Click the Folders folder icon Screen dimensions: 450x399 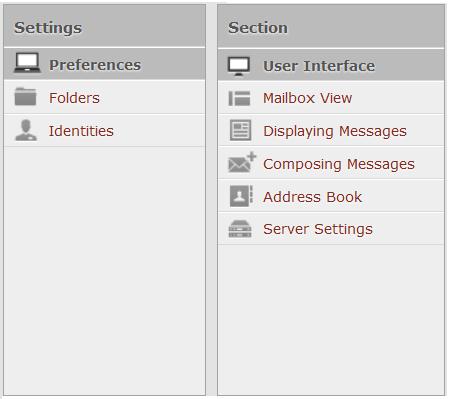point(25,96)
